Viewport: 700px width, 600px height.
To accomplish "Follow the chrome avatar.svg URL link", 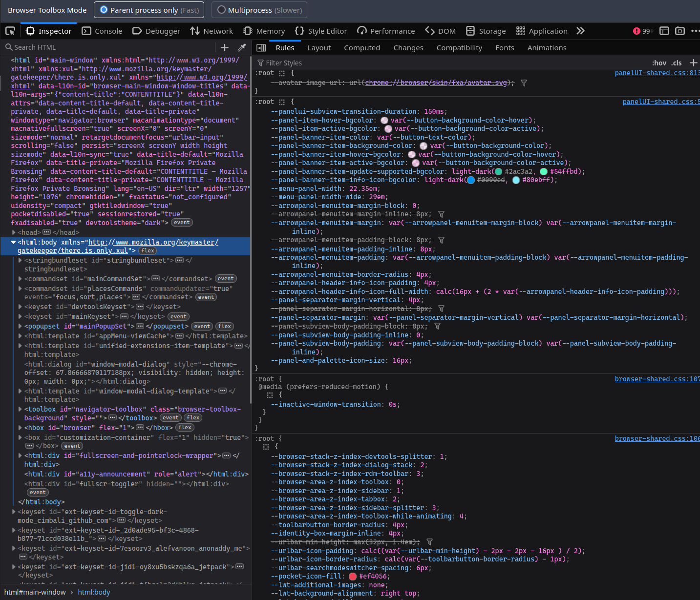I will [436, 83].
